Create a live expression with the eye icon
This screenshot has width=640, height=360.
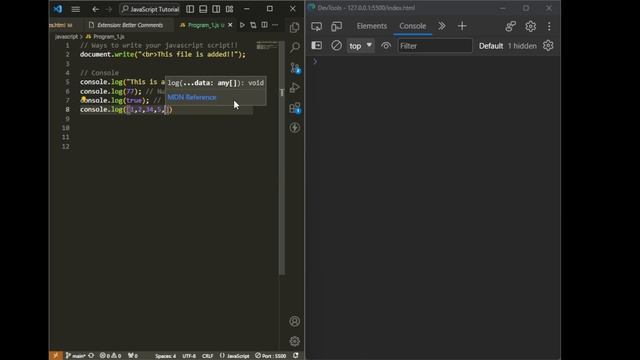click(386, 46)
